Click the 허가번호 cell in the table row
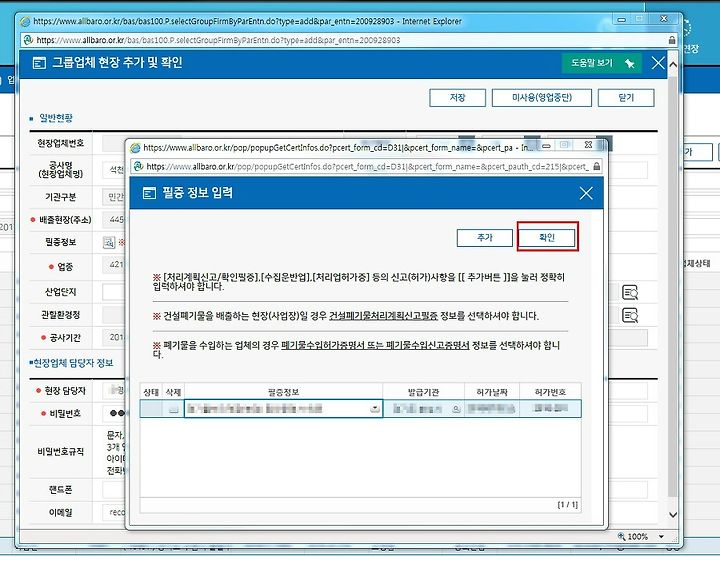 [x=550, y=409]
